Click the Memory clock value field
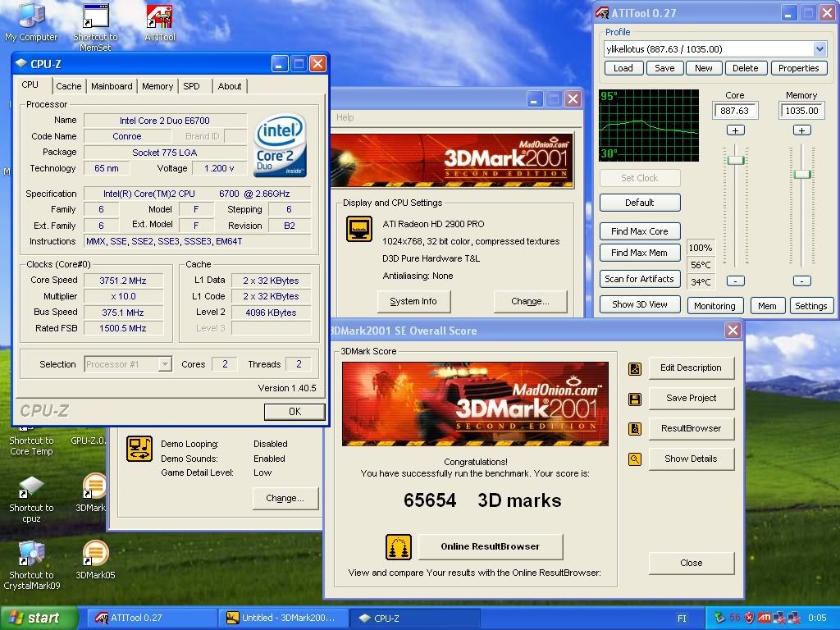The image size is (840, 630). tap(801, 111)
